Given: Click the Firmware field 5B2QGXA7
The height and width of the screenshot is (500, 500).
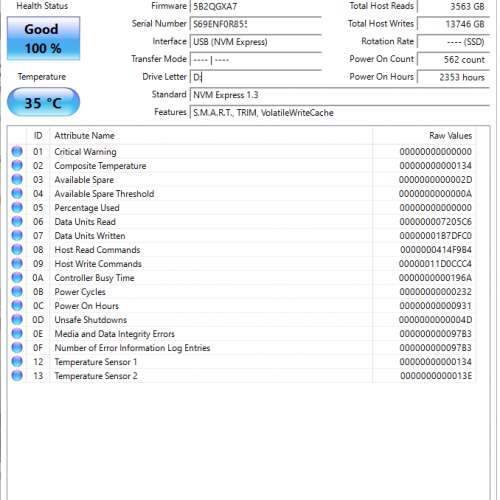Looking at the screenshot, I should (x=256, y=6).
